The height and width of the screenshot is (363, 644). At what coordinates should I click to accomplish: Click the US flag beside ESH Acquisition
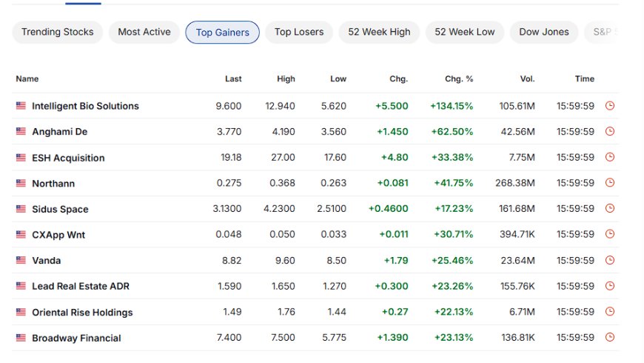[x=21, y=158]
